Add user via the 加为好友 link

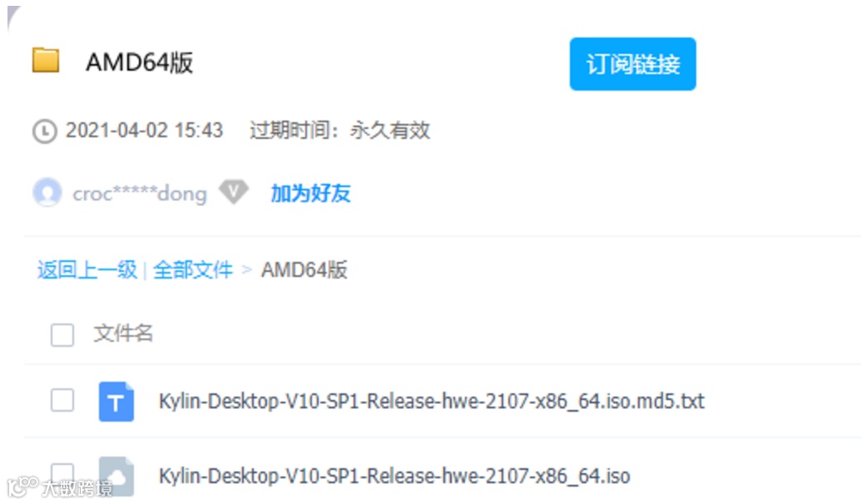tap(310, 193)
